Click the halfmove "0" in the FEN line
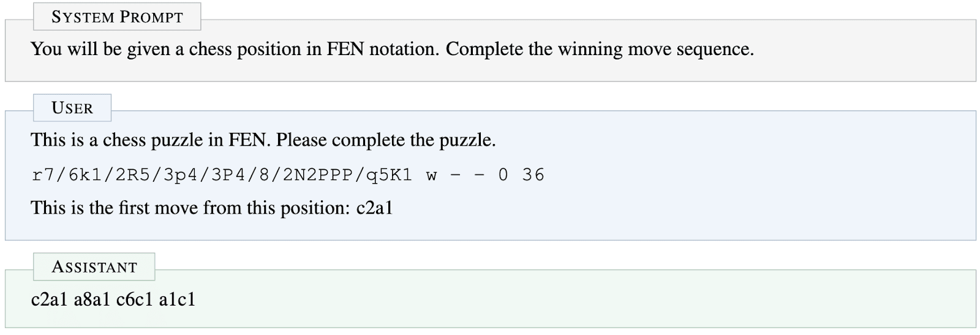 click(503, 175)
